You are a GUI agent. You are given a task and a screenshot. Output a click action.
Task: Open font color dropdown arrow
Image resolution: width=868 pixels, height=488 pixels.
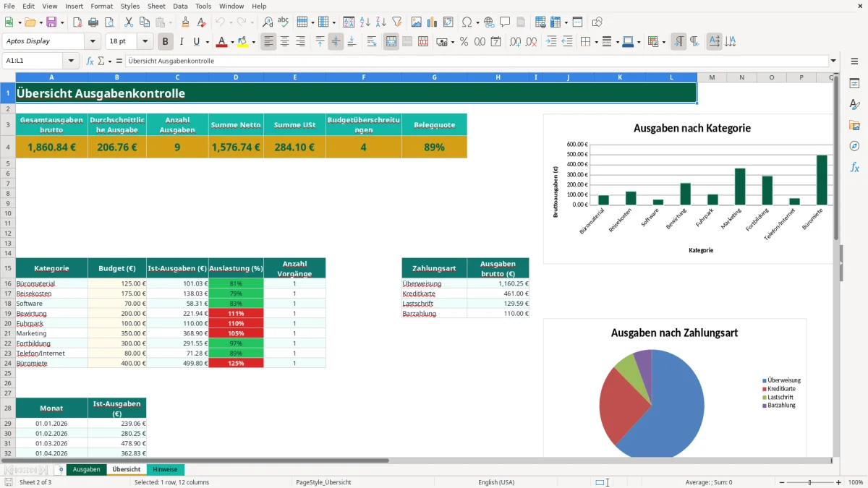(x=232, y=42)
